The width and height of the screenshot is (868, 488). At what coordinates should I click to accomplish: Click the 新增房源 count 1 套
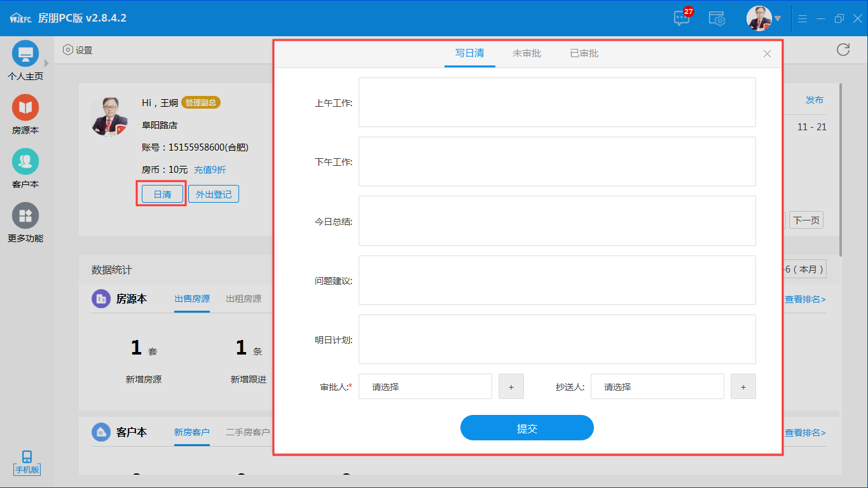tap(144, 348)
